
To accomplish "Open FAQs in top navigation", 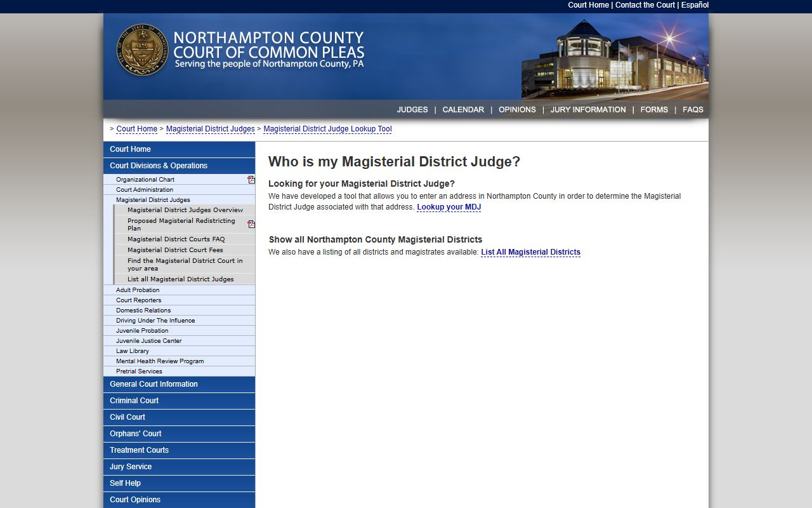I will tap(693, 110).
